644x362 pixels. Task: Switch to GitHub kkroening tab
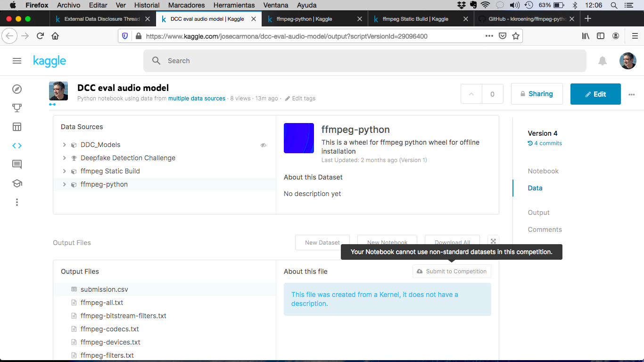(527, 19)
